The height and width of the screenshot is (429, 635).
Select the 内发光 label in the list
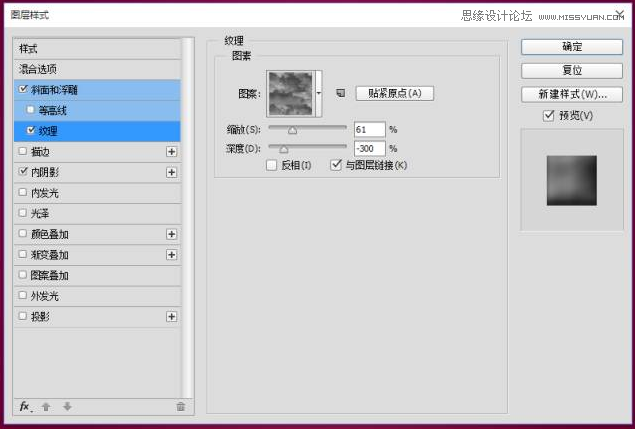click(x=45, y=193)
